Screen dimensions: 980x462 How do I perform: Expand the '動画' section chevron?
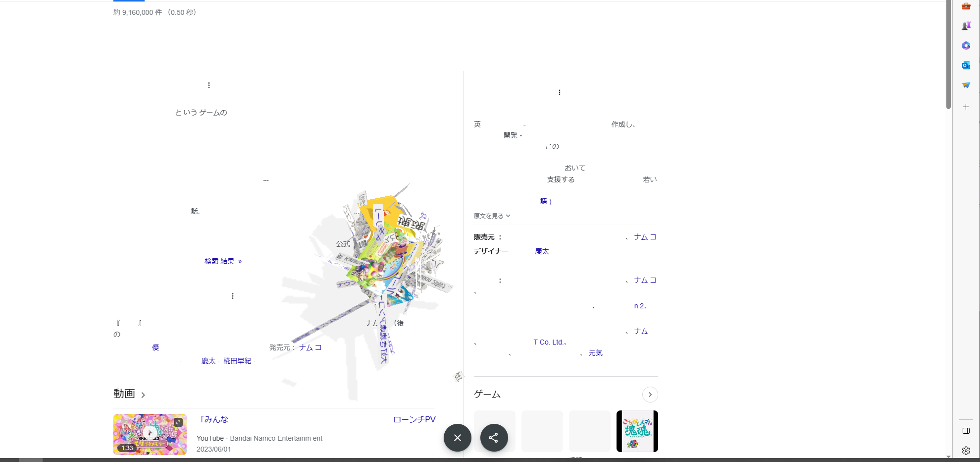143,395
